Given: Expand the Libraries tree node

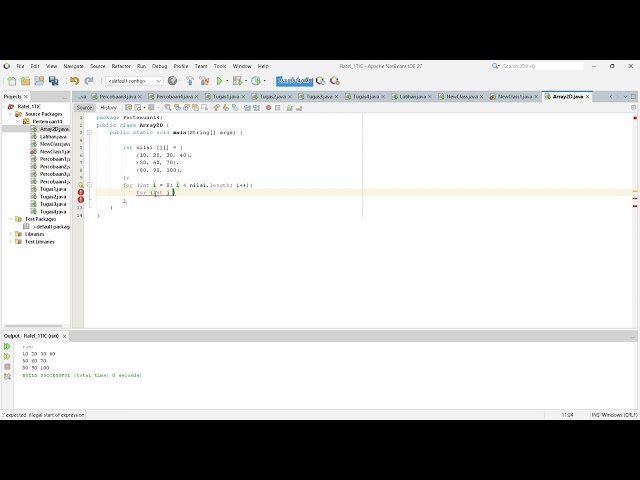Looking at the screenshot, I should [11, 234].
